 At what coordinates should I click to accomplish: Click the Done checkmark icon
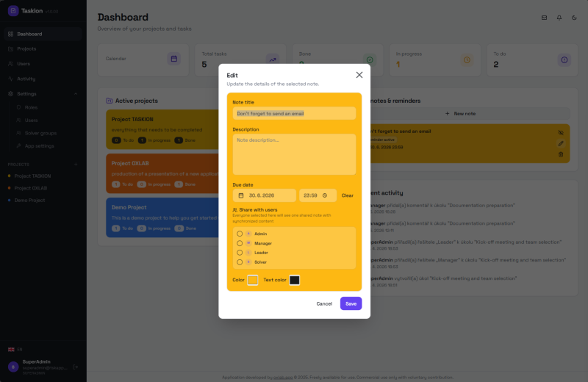[370, 60]
